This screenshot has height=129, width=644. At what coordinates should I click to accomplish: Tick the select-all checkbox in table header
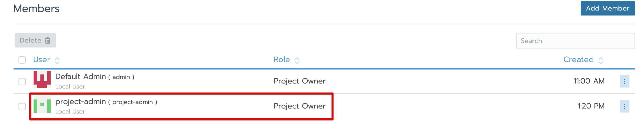click(22, 60)
